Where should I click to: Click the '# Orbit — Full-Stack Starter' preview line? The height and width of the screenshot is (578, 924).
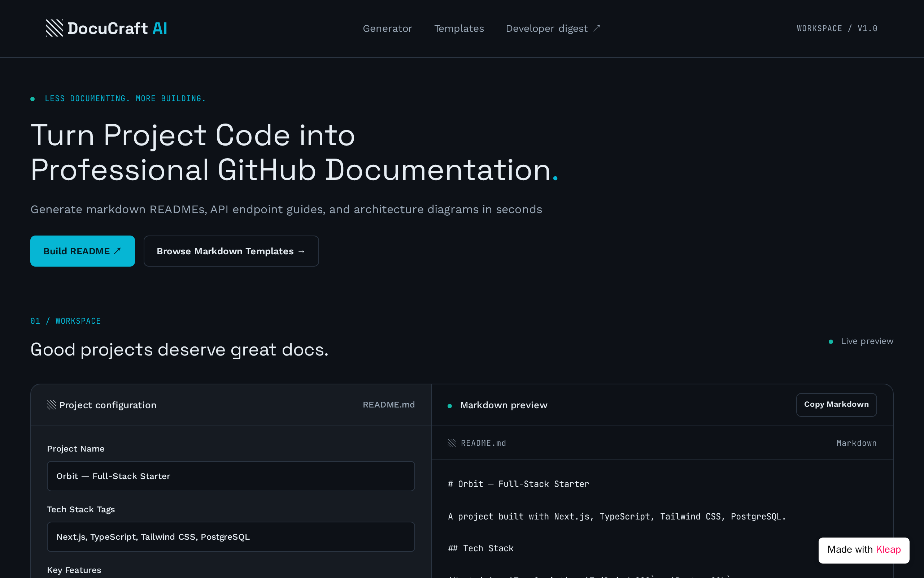pyautogui.click(x=519, y=484)
